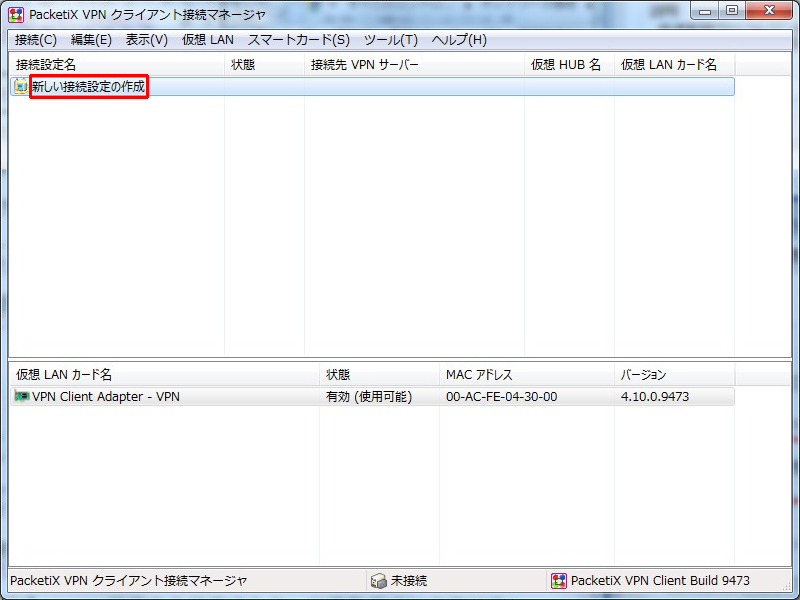Click the 仮想 HUB 名 column header
Screen dimensions: 800x600
[568, 65]
